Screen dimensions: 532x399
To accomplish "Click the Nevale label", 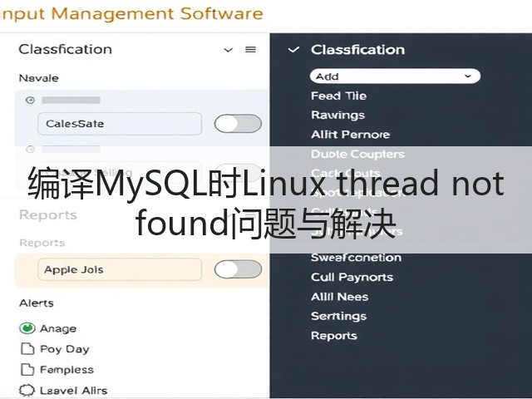I will [39, 78].
